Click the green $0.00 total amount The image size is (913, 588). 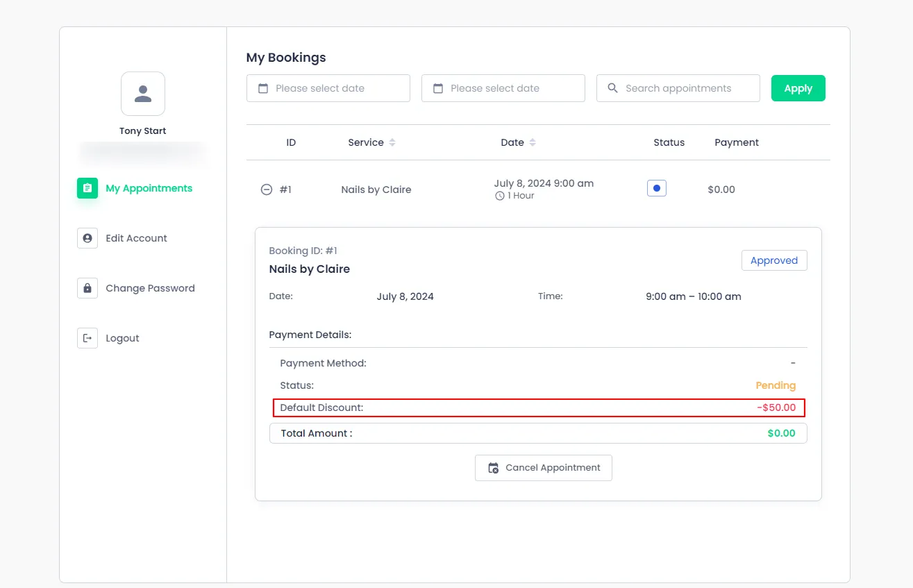(x=782, y=433)
